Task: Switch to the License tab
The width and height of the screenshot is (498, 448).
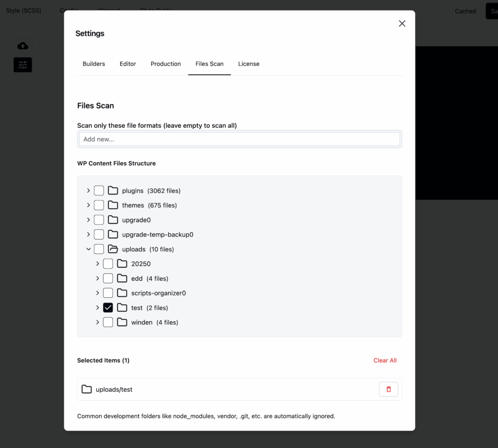Action: coord(249,64)
